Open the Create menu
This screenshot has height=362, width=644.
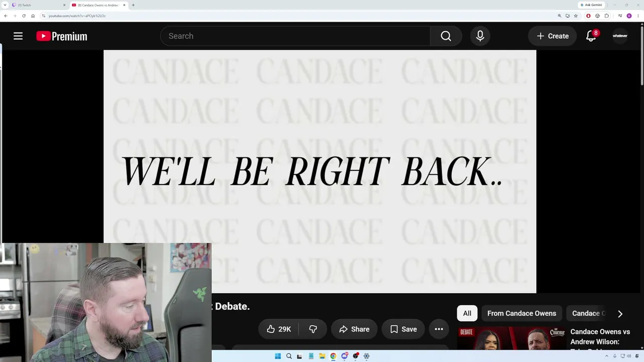[552, 36]
